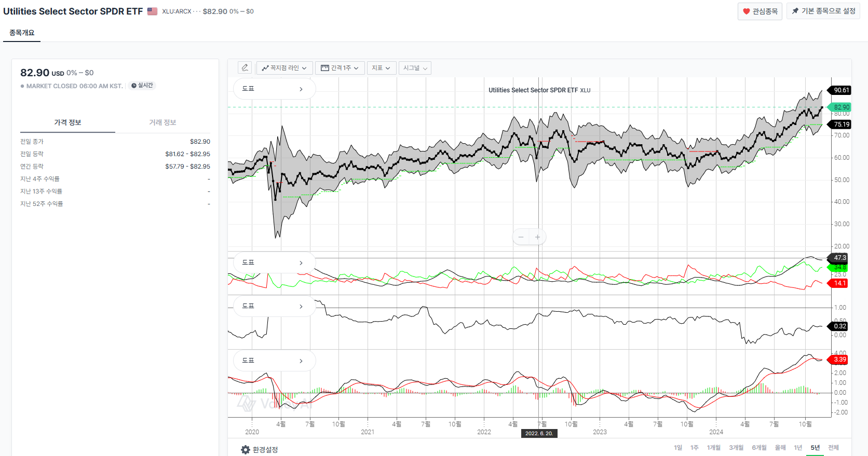
Task: Click the 연간 등락 range $57.79 - $82.95
Action: (x=188, y=167)
